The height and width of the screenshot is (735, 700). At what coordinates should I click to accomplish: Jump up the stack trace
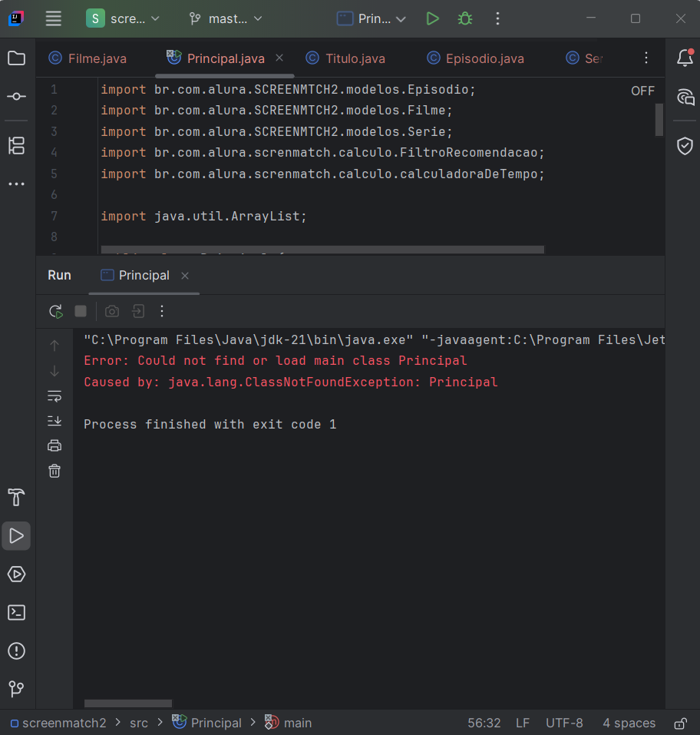coord(54,346)
